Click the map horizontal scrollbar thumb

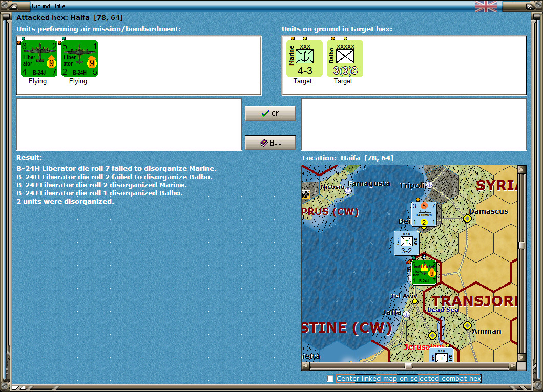pyautogui.click(x=409, y=366)
